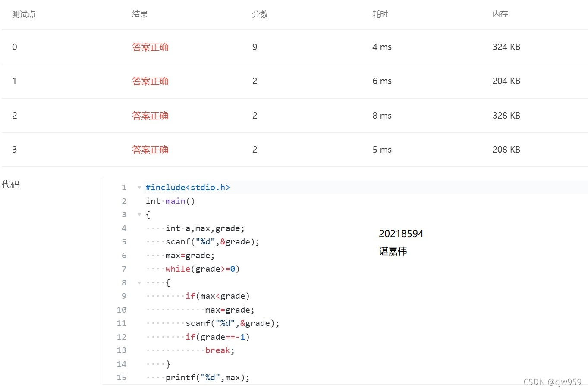Click the while(grade>=0) line
588x391 pixels.
202,269
